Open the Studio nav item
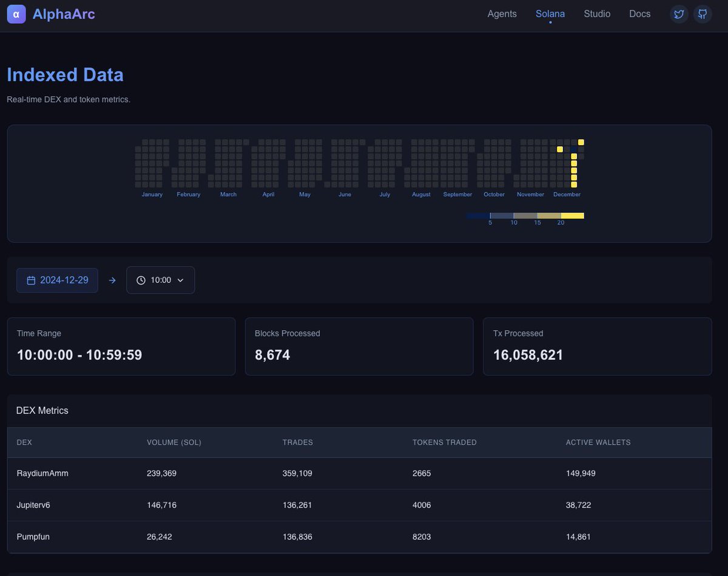This screenshot has width=728, height=576. [x=597, y=14]
